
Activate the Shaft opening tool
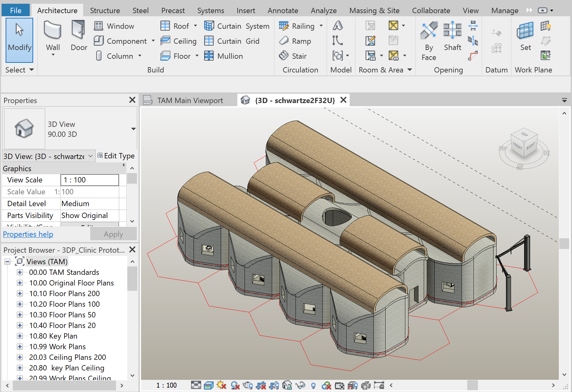[452, 37]
